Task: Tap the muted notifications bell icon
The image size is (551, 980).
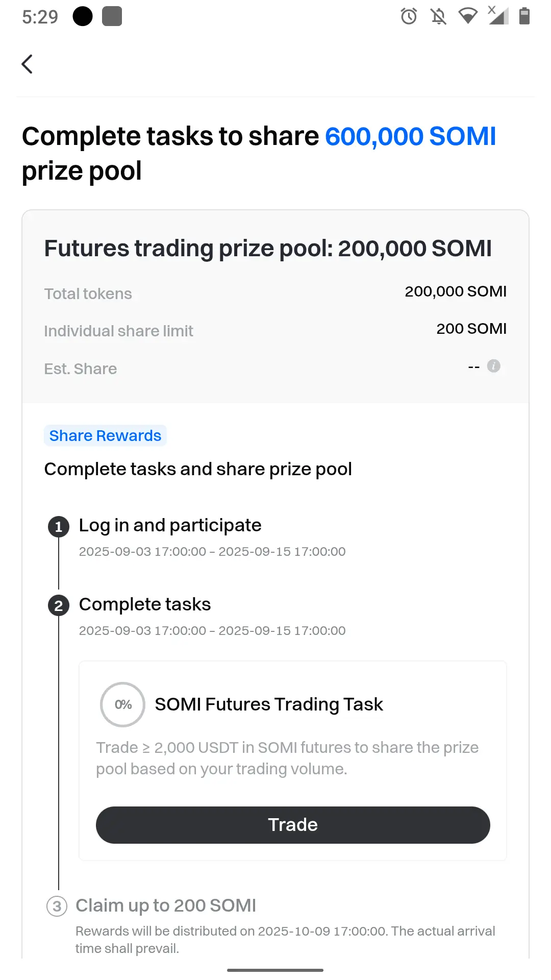Action: (x=438, y=16)
